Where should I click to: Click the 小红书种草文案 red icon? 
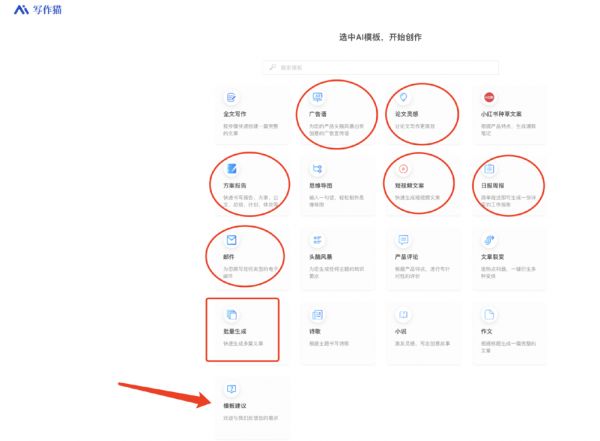pyautogui.click(x=490, y=98)
